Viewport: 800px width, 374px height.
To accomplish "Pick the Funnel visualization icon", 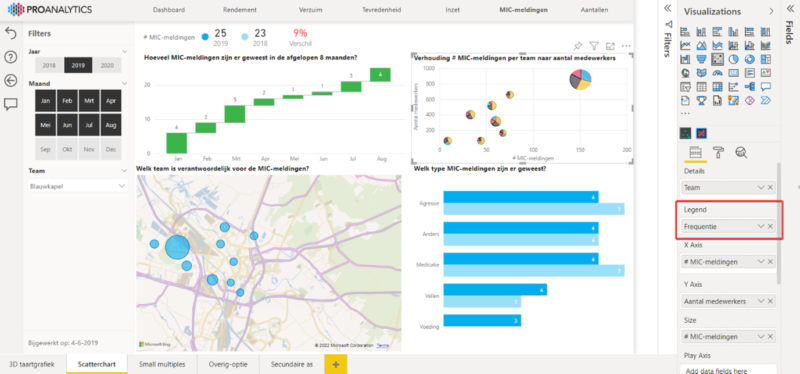I will point(701,59).
